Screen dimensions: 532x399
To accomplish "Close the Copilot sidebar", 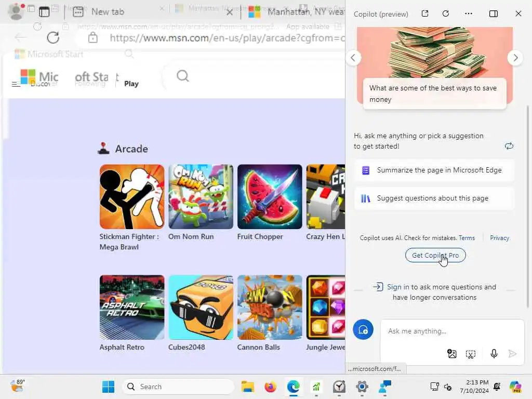I will coord(518,14).
